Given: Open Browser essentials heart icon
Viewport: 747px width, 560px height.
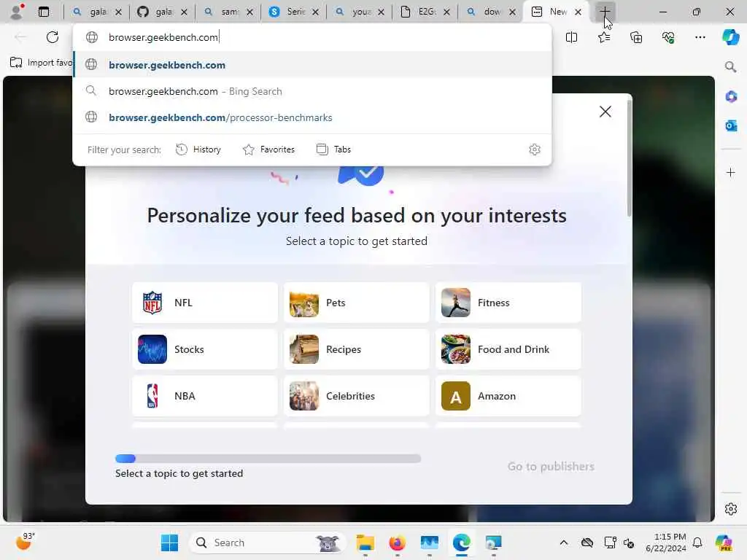Looking at the screenshot, I should point(668,37).
